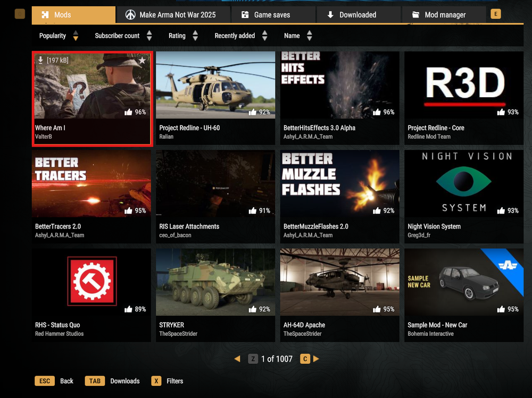
Task: Click the C key page hint
Action: point(305,359)
